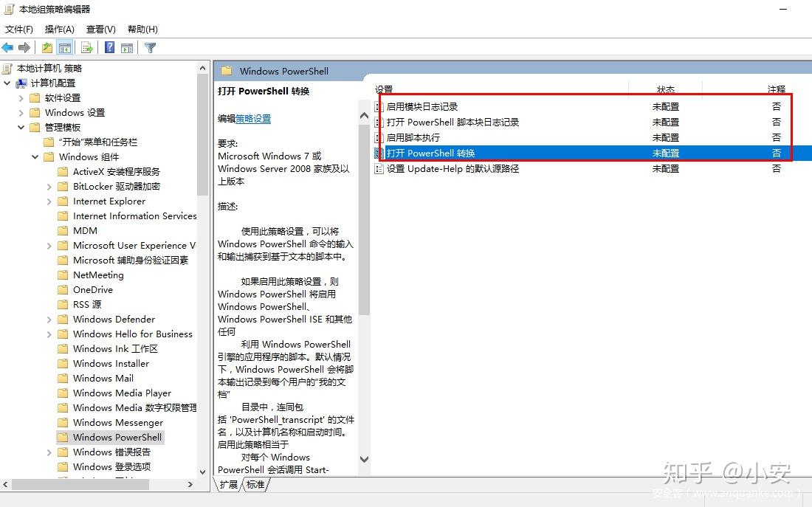Click description pane scroll down arrow

pyautogui.click(x=364, y=459)
